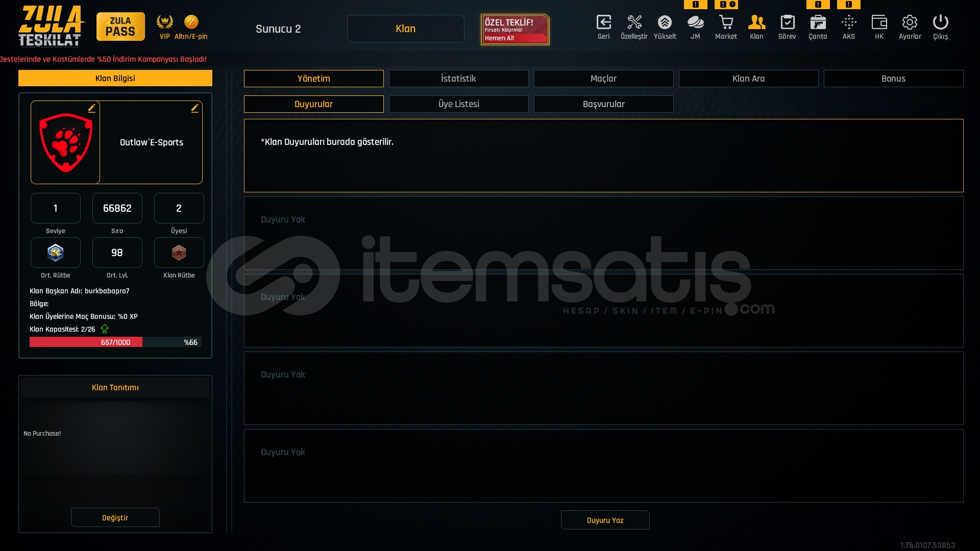The image size is (980, 551).
Task: Click notification badge above AKS icon
Action: pos(848,4)
